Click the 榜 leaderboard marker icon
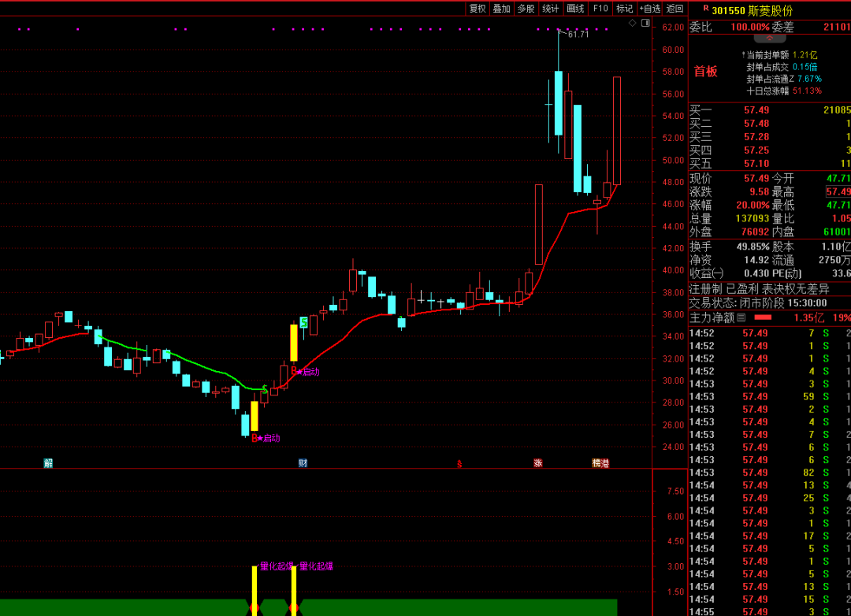Image resolution: width=851 pixels, height=616 pixels. [x=596, y=463]
